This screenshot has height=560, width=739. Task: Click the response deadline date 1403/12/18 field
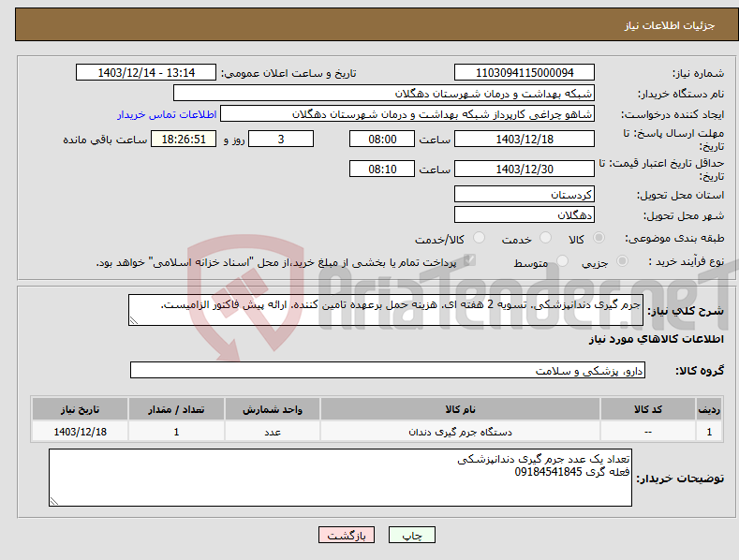(525, 139)
